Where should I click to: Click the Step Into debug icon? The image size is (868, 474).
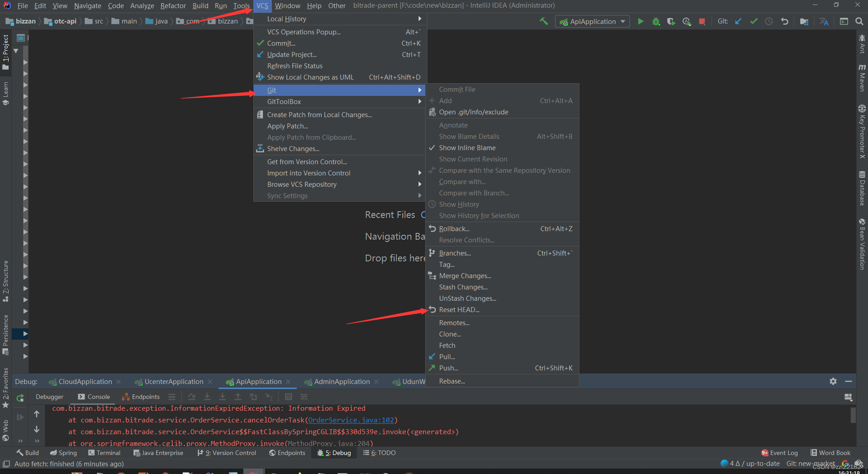tap(207, 397)
